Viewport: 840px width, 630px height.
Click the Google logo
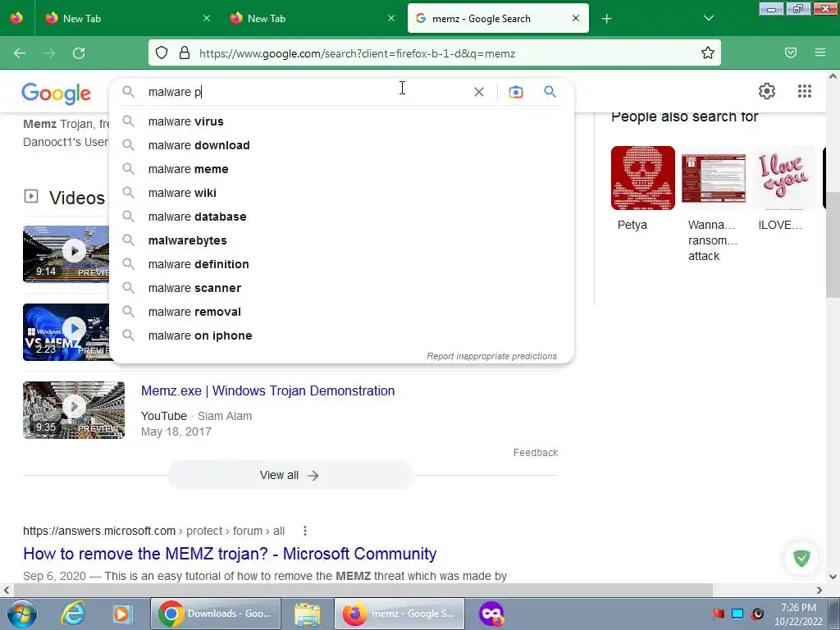[x=57, y=94]
